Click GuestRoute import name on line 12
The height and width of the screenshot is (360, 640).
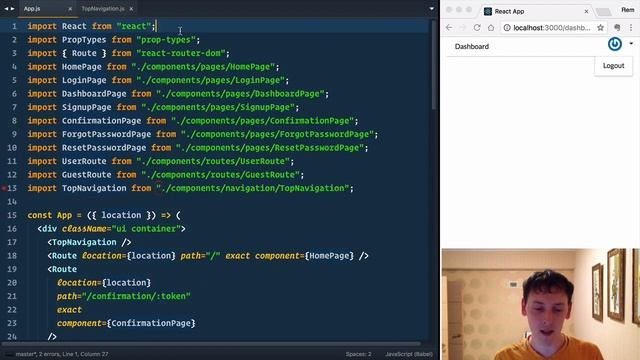(87, 174)
